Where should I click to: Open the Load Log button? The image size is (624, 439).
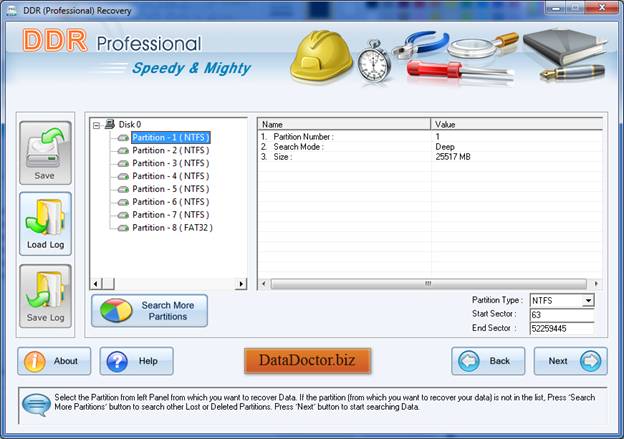(x=45, y=224)
